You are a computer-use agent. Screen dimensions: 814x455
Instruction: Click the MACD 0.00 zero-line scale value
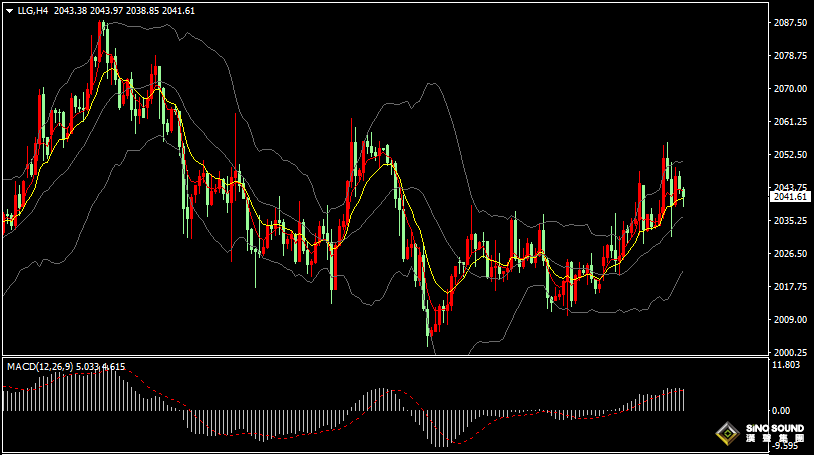[783, 411]
